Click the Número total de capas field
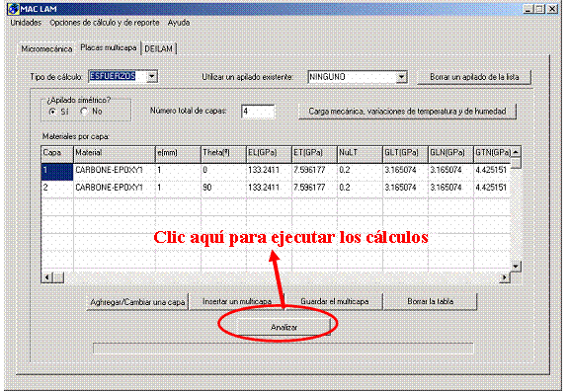The image size is (569, 392). point(258,112)
